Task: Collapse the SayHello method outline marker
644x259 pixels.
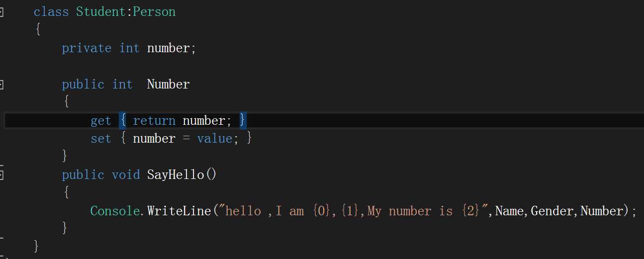Action: click(1, 175)
